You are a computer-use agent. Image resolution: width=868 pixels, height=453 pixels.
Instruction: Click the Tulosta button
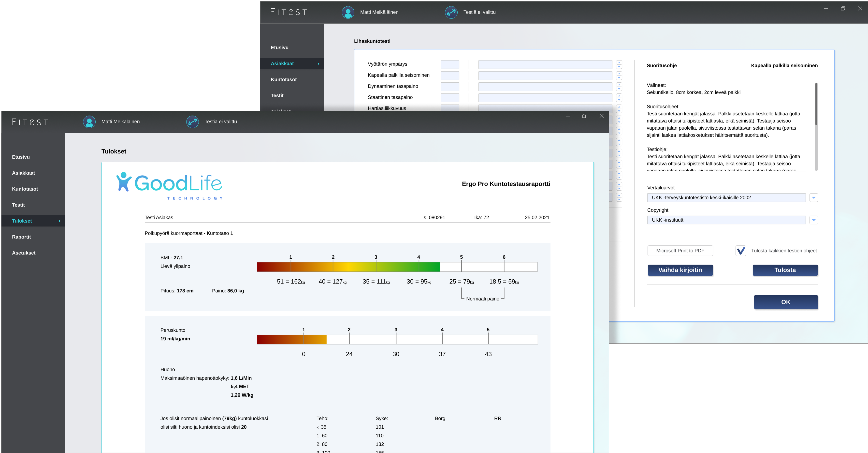click(x=785, y=270)
